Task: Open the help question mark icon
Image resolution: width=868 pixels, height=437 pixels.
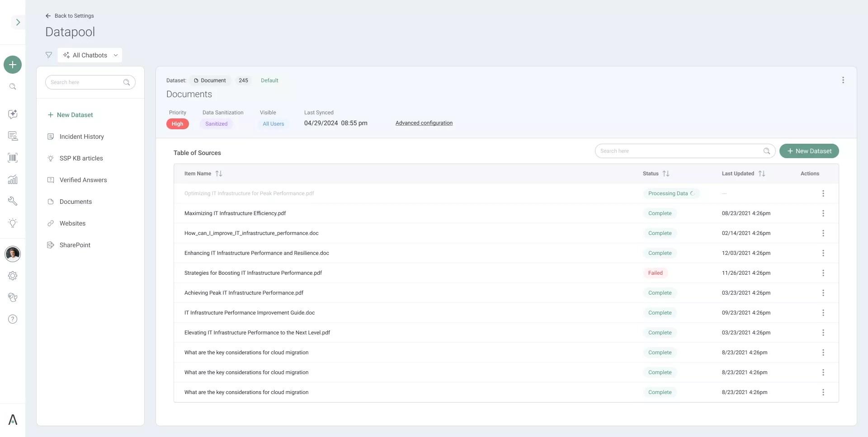Action: (13, 319)
